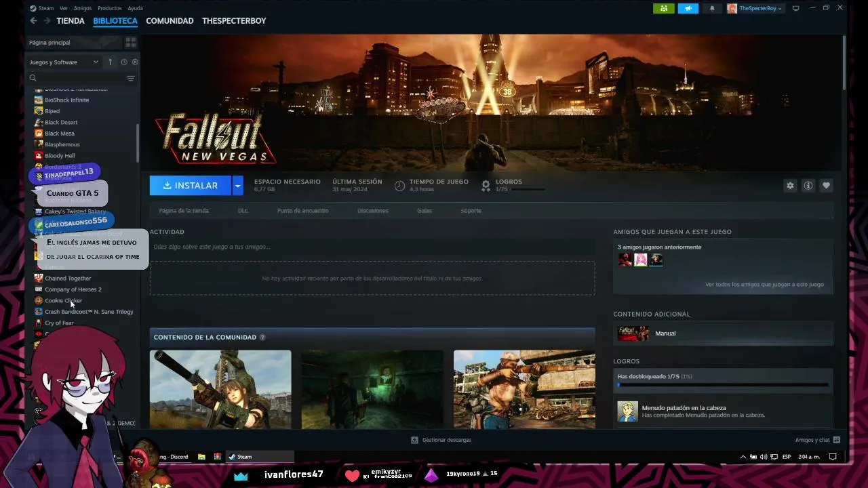
Task: Sort library with the up arrow icon
Action: [x=110, y=62]
